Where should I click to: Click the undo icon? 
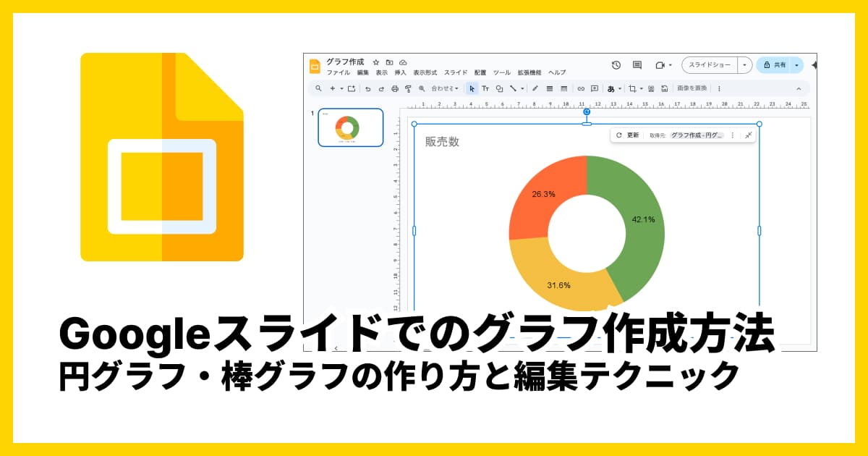367,88
